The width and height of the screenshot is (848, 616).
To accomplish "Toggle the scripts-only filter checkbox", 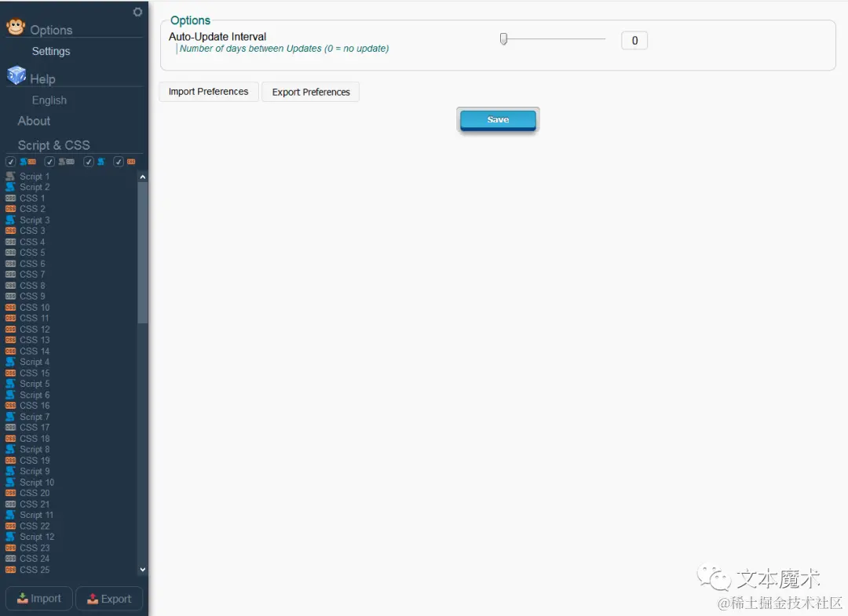I will pyautogui.click(x=89, y=162).
